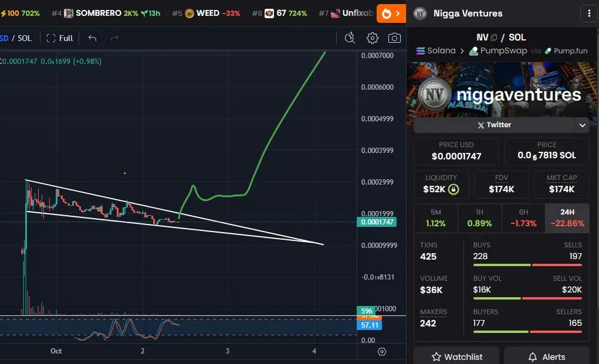The image size is (599, 364).
Task: Click the 596 volume label
Action: (x=366, y=311)
